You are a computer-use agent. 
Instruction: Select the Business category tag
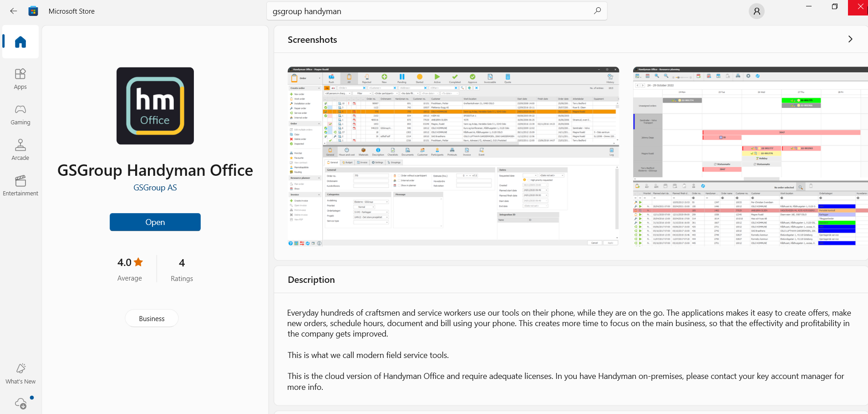coord(152,318)
